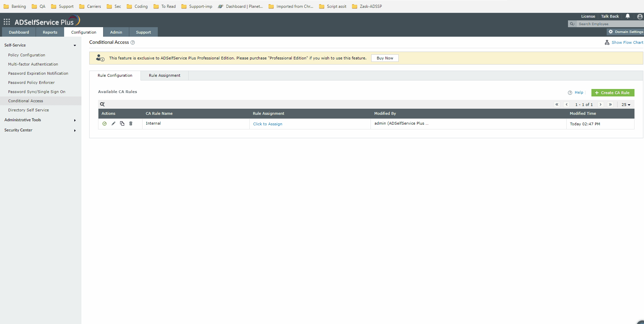Toggle the green enable status of Internal rule

point(105,124)
